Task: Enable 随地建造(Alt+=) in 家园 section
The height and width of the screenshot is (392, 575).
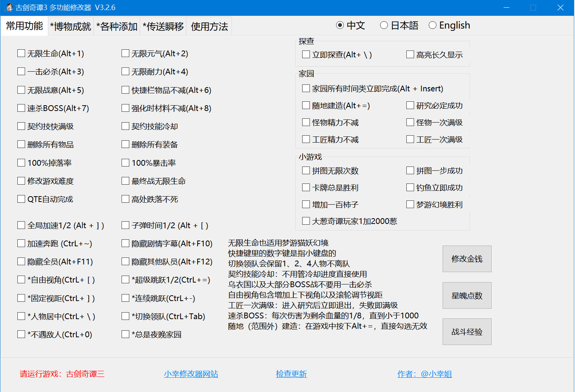Action: coord(306,105)
